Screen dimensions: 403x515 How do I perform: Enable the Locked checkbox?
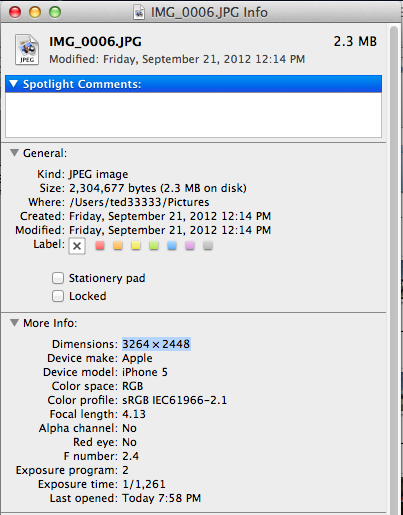click(58, 296)
